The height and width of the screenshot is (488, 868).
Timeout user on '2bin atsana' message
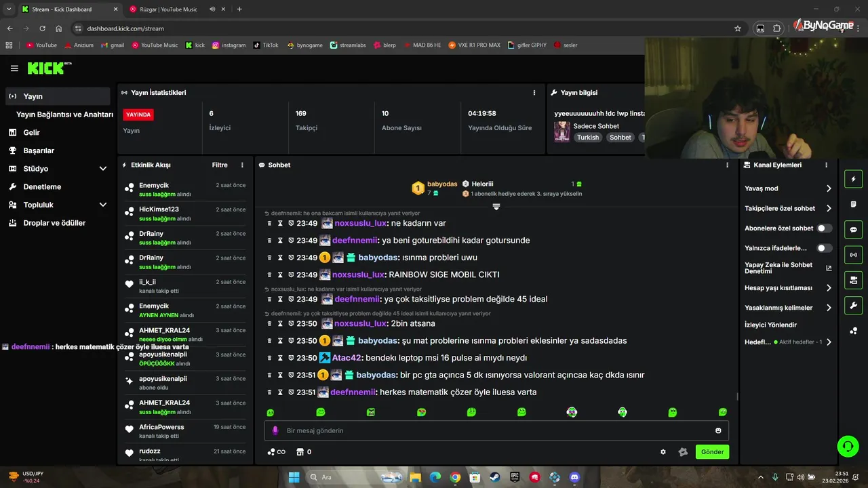tap(279, 323)
